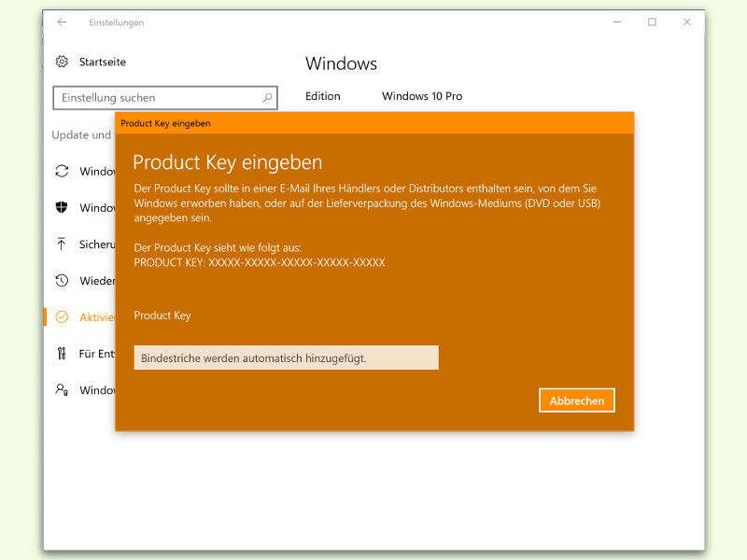The width and height of the screenshot is (747, 560).
Task: Select the Sicherung upload arrow icon
Action: [x=62, y=244]
